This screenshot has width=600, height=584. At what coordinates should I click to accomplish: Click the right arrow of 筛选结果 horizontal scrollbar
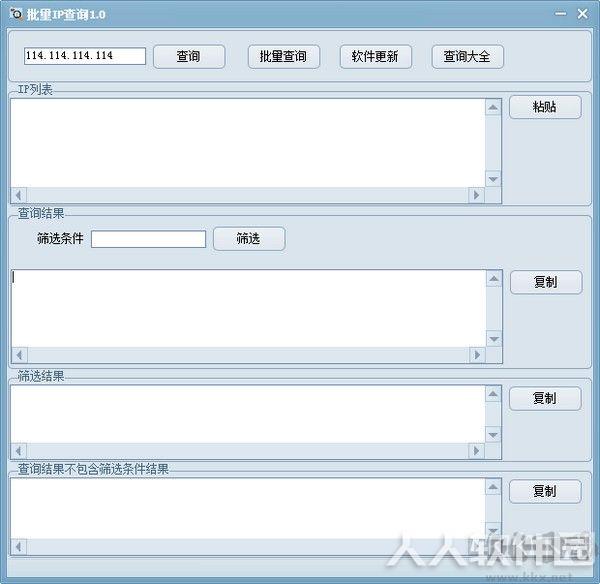(x=477, y=451)
